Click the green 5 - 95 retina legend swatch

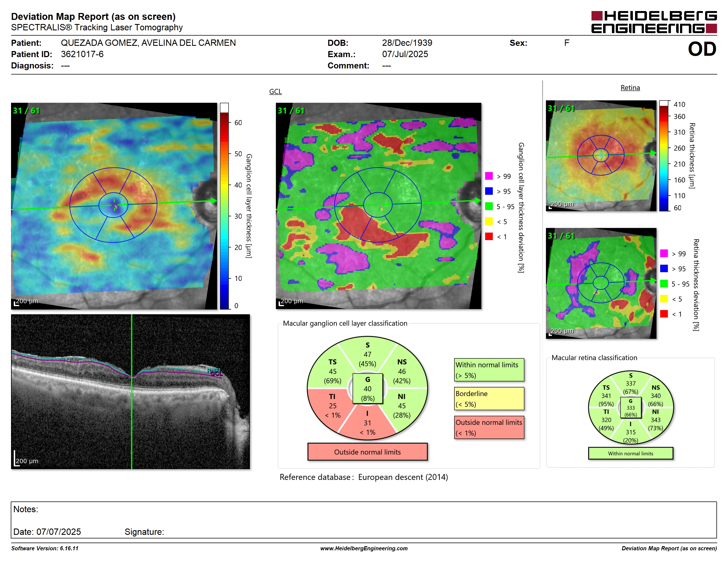(x=664, y=283)
